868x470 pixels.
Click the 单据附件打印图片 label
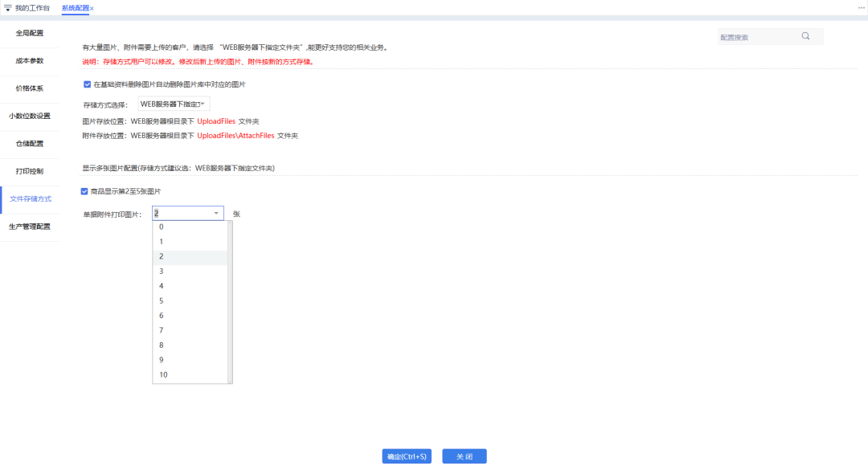(x=112, y=215)
